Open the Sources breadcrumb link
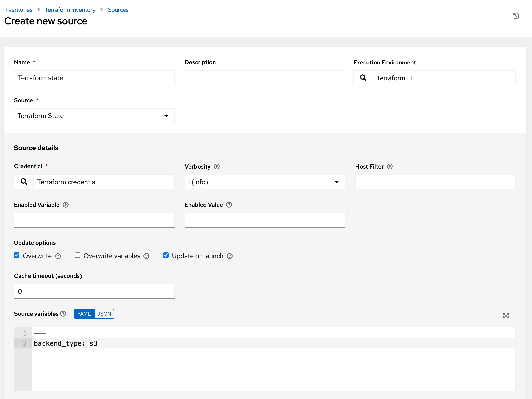Image resolution: width=532 pixels, height=399 pixels. click(118, 10)
